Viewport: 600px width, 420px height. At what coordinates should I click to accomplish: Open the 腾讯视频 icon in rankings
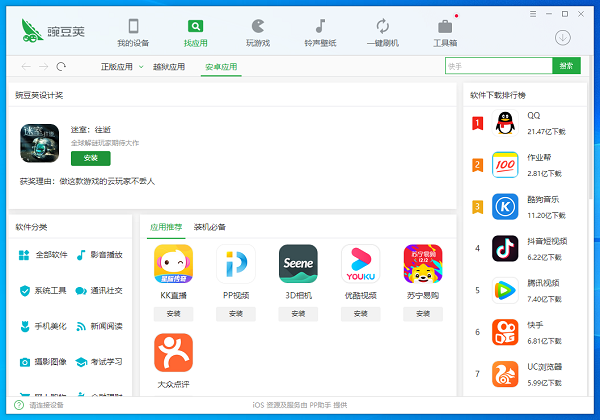pos(505,290)
